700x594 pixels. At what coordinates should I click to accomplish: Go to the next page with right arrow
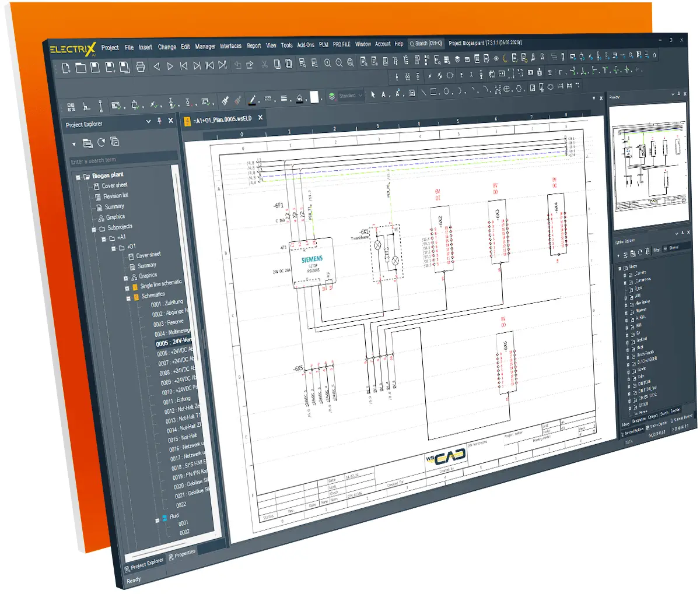(x=170, y=66)
